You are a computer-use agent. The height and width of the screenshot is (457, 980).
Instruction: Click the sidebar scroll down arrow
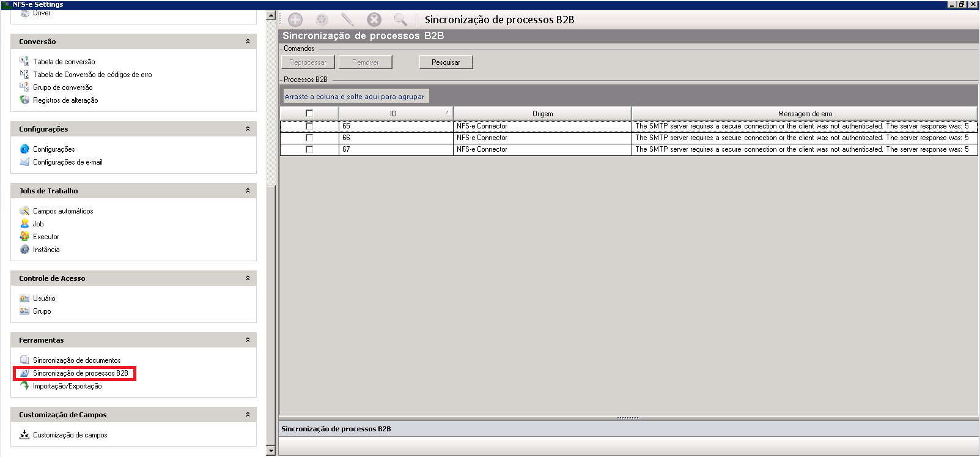(271, 451)
